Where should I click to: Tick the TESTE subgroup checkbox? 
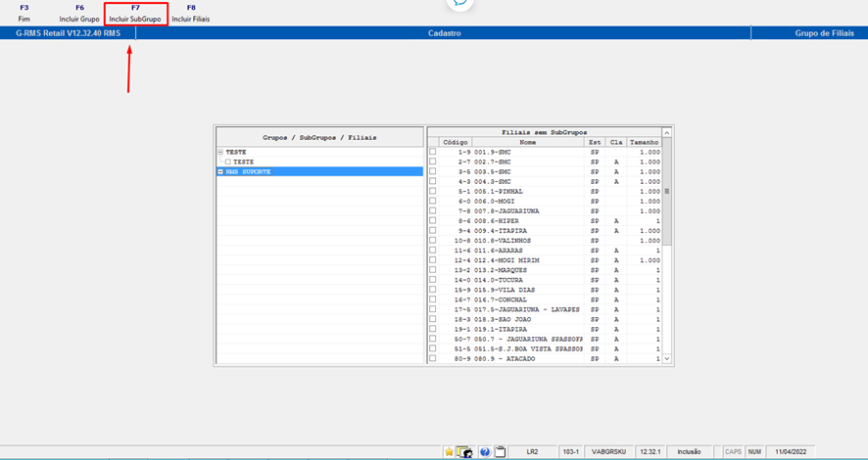pyautogui.click(x=228, y=162)
